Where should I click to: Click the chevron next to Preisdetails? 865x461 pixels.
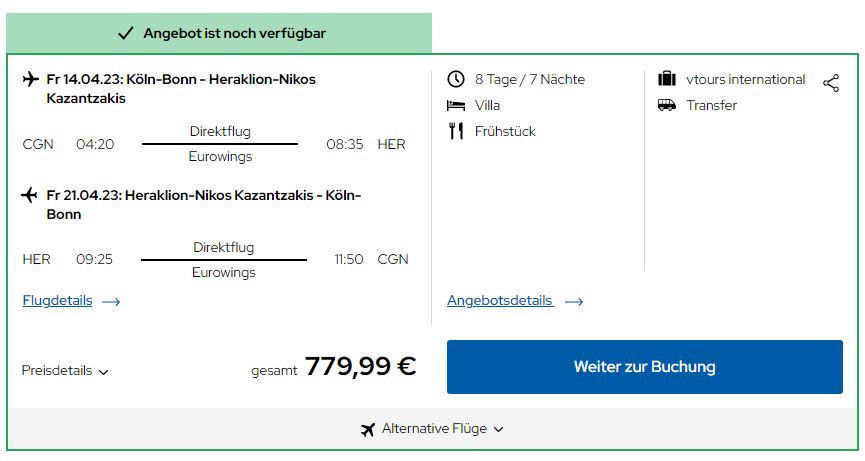point(103,372)
